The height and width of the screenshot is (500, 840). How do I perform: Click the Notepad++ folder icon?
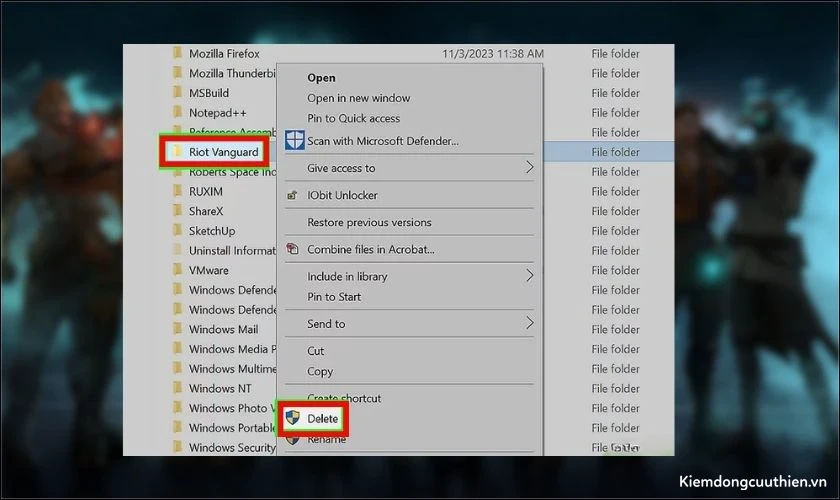point(177,112)
